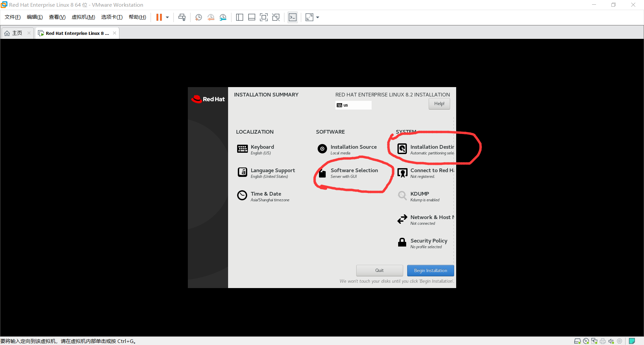Click the "Server with GUI" status text

tap(344, 177)
